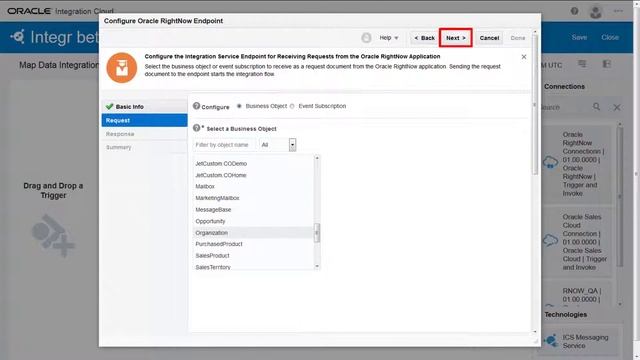The width and height of the screenshot is (640, 360).
Task: Click the Oracle Sales Cloud cloud icon
Action: (550, 240)
